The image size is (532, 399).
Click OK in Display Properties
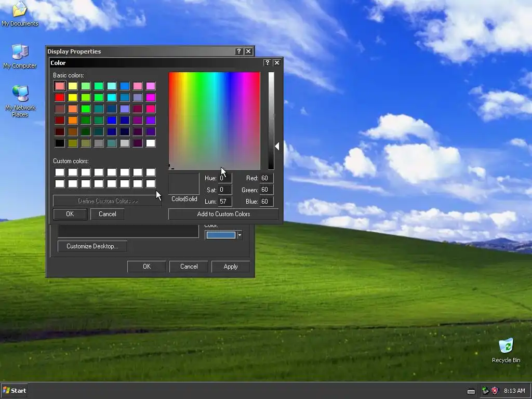[147, 267]
